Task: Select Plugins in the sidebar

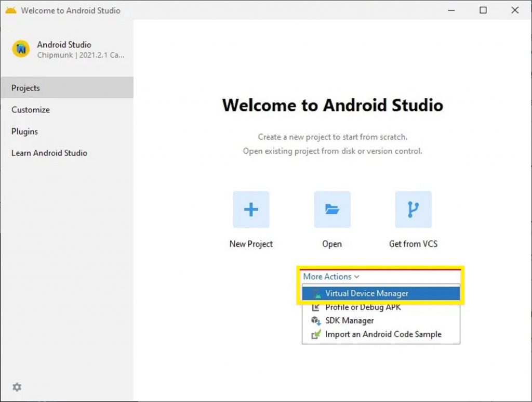Action: (24, 132)
